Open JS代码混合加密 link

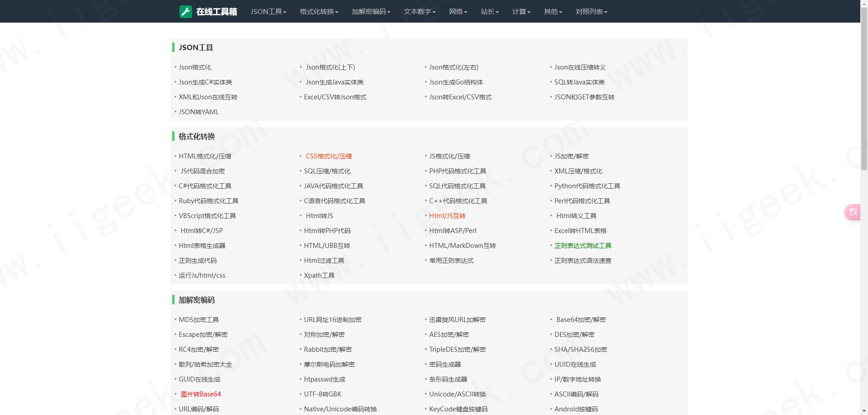coord(203,171)
